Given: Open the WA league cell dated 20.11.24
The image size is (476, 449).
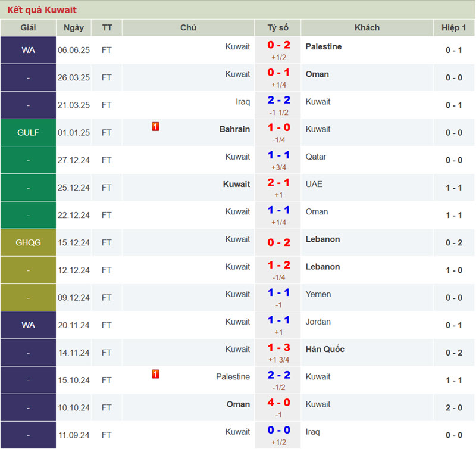Looking at the screenshot, I should pos(28,325).
